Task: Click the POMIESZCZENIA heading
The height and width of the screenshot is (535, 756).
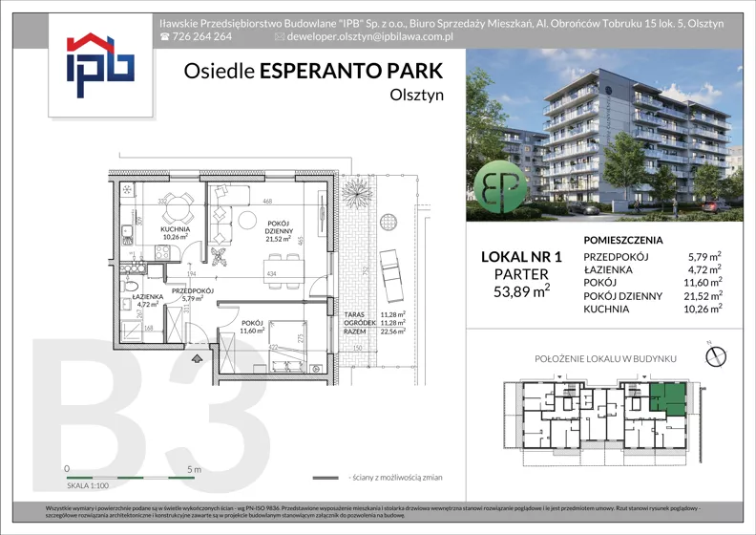Action: point(623,240)
